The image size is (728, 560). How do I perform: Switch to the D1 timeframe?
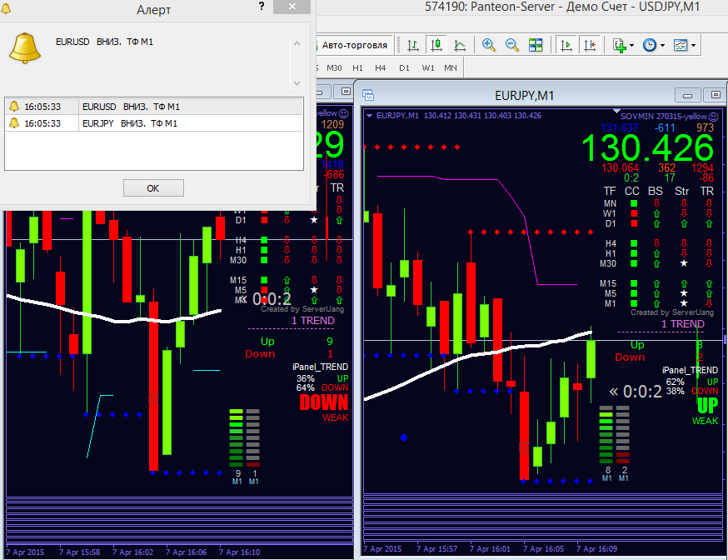pos(404,67)
